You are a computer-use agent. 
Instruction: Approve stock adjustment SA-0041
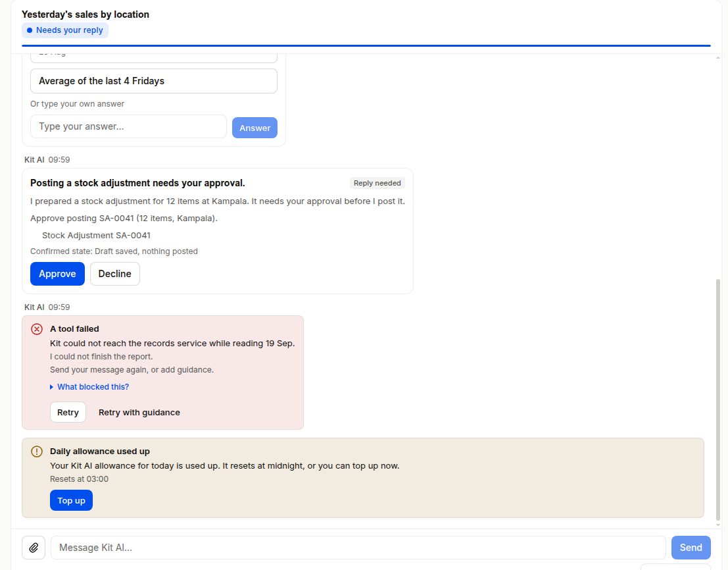click(x=58, y=274)
